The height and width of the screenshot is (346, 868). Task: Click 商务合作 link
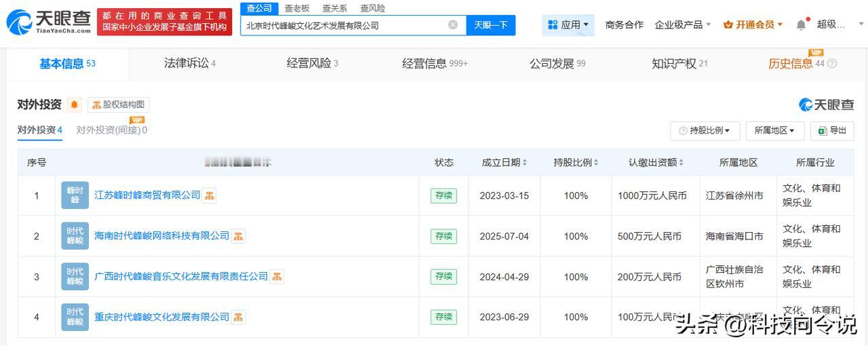pos(624,24)
